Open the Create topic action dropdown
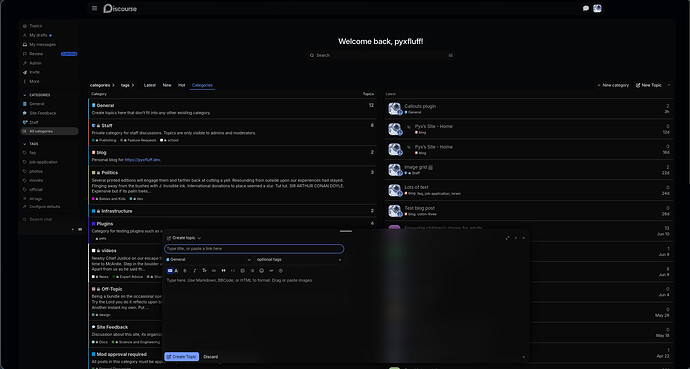The image size is (690, 369). tap(184, 238)
